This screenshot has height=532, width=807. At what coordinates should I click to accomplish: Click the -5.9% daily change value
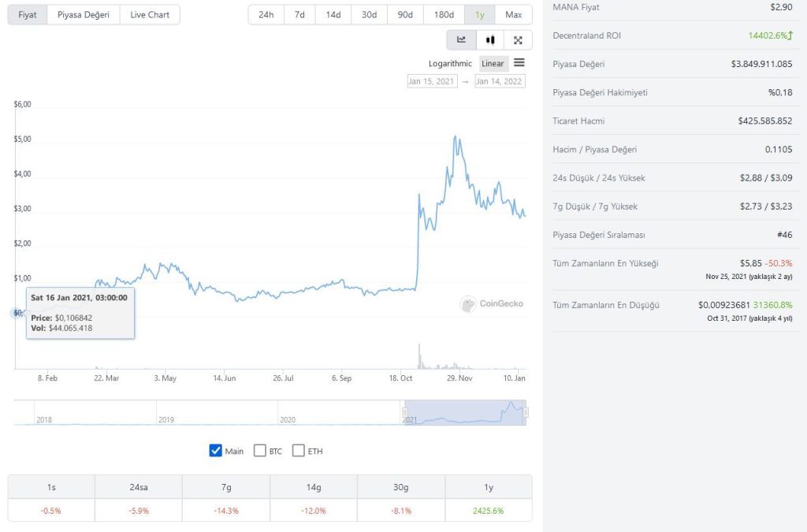pos(139,511)
